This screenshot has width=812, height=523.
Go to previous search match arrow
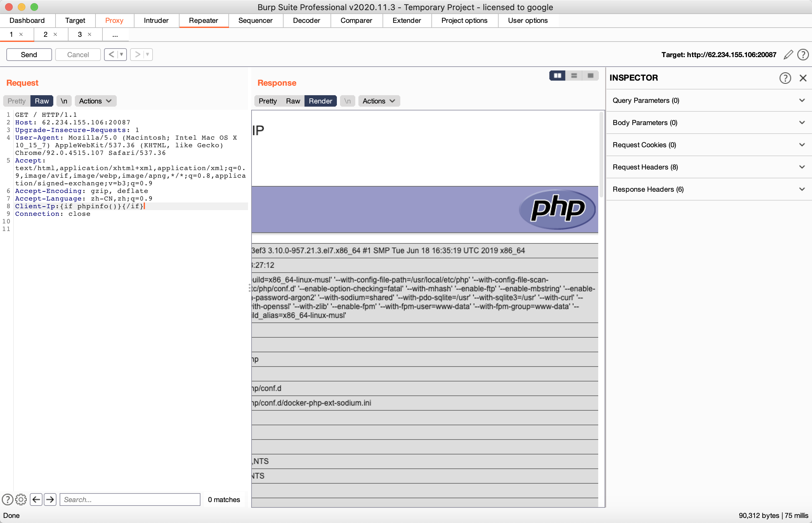click(36, 499)
